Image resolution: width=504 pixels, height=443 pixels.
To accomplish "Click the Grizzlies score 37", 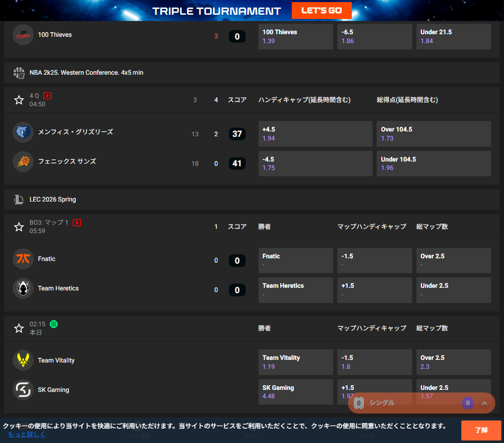I will pos(237,134).
